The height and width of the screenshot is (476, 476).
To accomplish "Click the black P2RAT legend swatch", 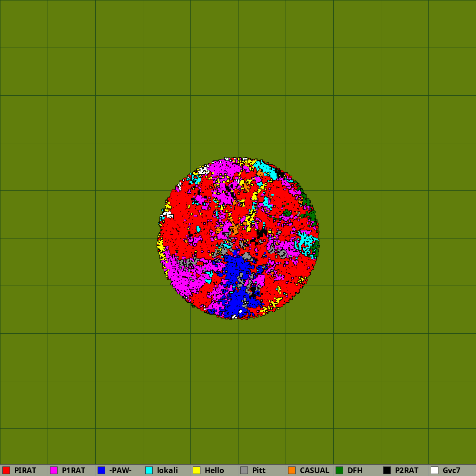I will tap(387, 470).
